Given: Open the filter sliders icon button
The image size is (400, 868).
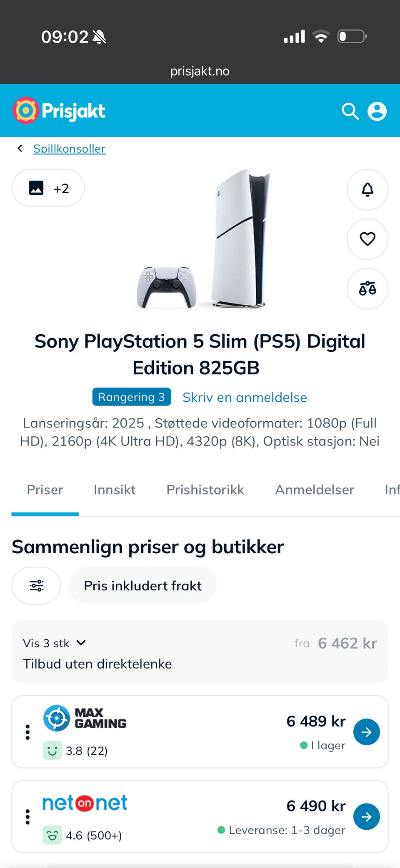Looking at the screenshot, I should (x=36, y=585).
